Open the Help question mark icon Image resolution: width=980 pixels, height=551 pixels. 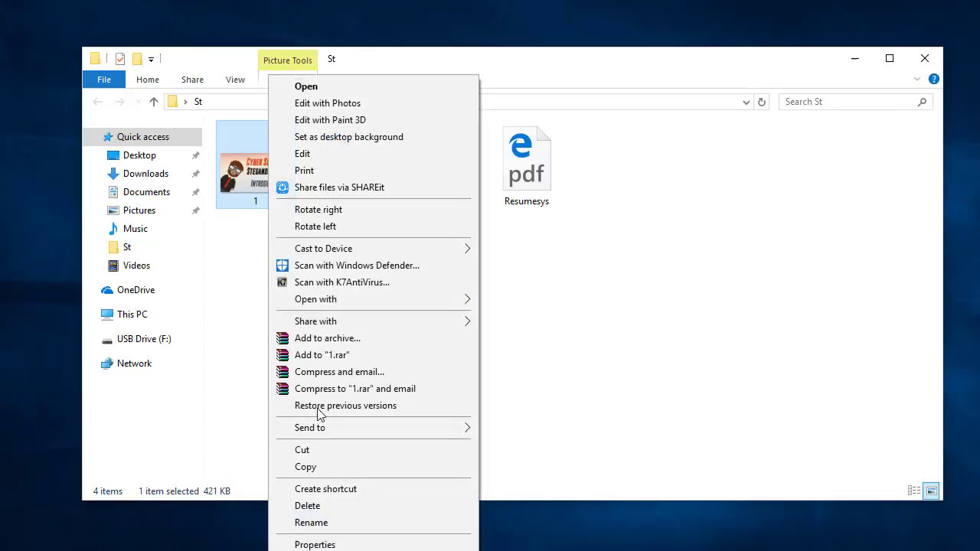click(x=933, y=80)
